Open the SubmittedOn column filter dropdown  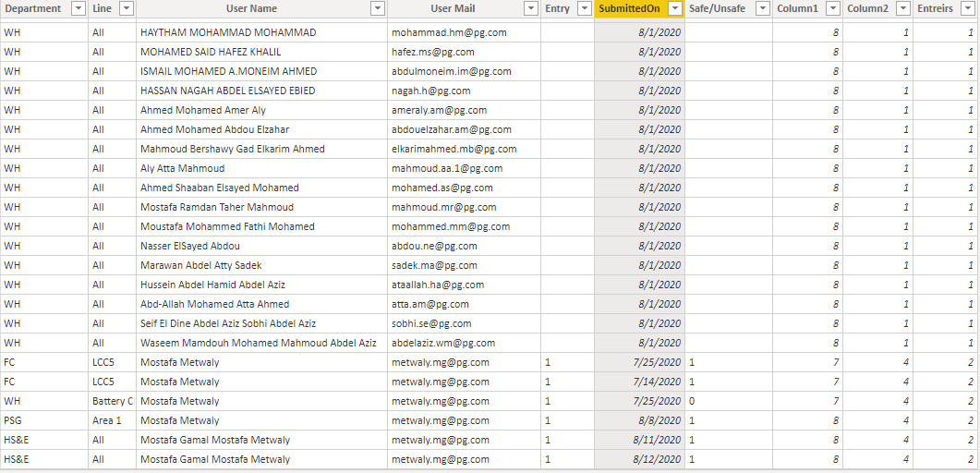click(x=675, y=8)
